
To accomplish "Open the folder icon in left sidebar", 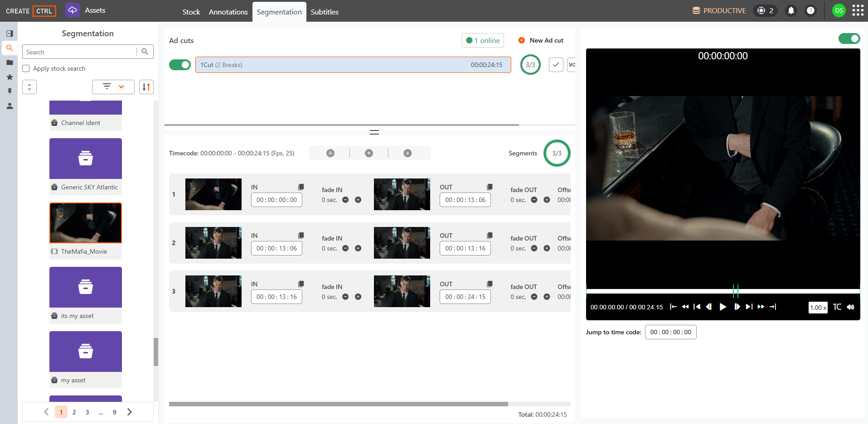I will click(x=10, y=63).
